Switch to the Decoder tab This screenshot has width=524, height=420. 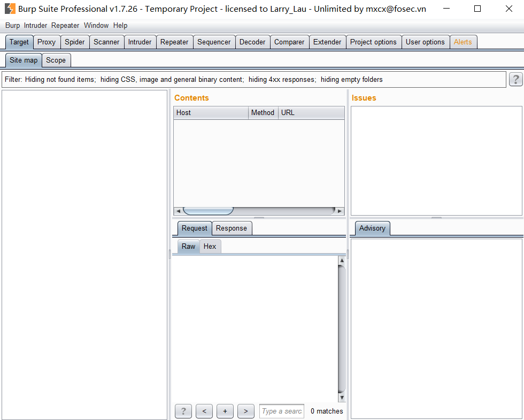click(x=252, y=42)
